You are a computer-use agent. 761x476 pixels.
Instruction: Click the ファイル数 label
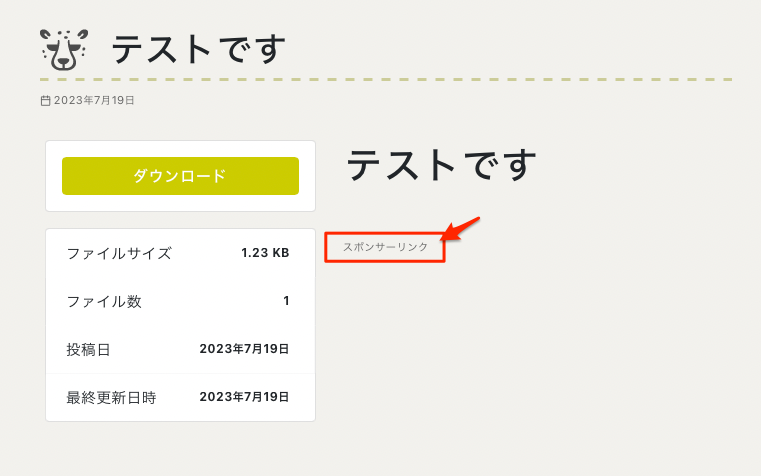point(104,301)
